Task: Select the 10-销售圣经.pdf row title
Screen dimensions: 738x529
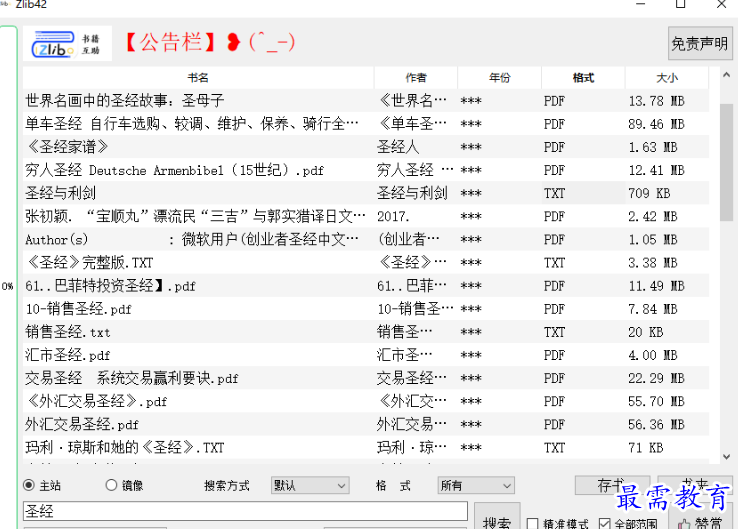Action: tap(79, 309)
